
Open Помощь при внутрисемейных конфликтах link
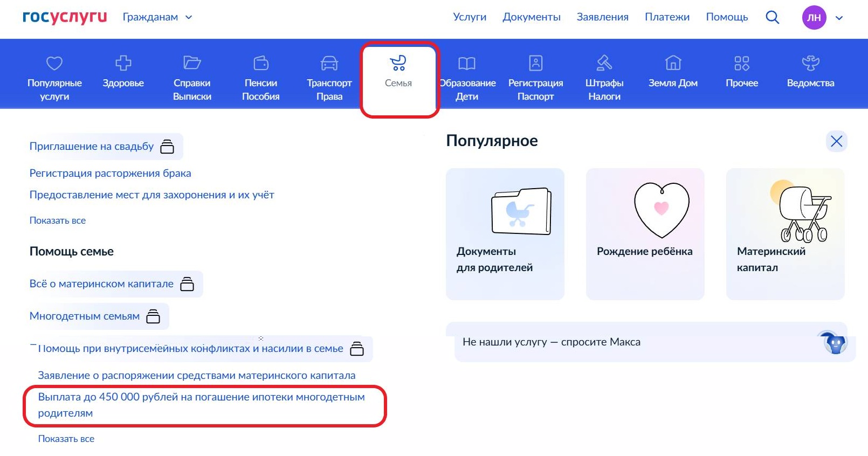[x=190, y=348]
